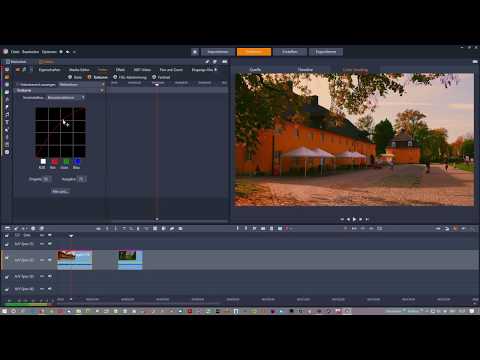
Task: Switch to the Effekt editor tab
Action: tap(120, 70)
